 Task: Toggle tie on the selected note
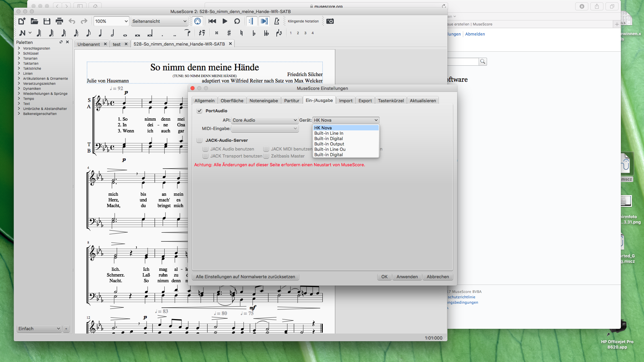(x=187, y=33)
